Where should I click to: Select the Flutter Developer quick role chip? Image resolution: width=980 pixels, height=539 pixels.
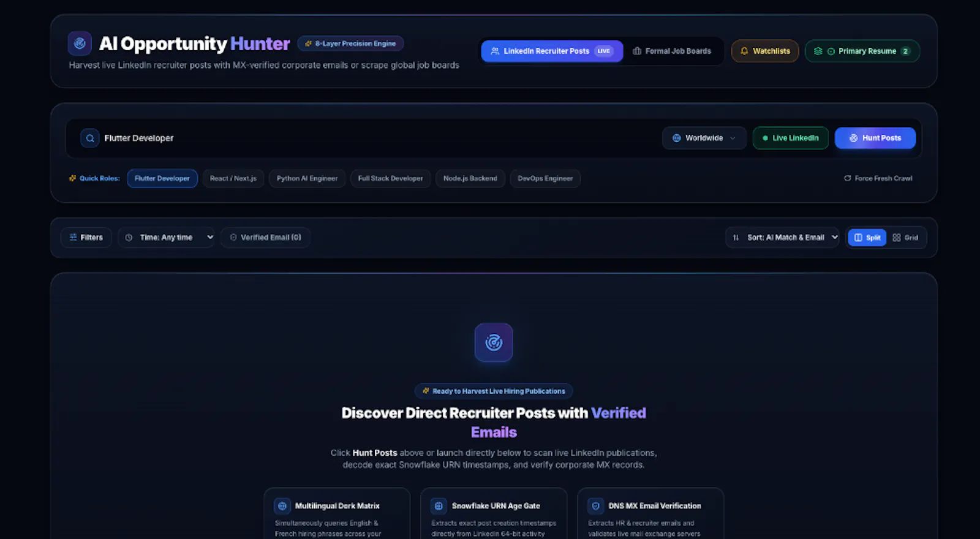pyautogui.click(x=162, y=178)
